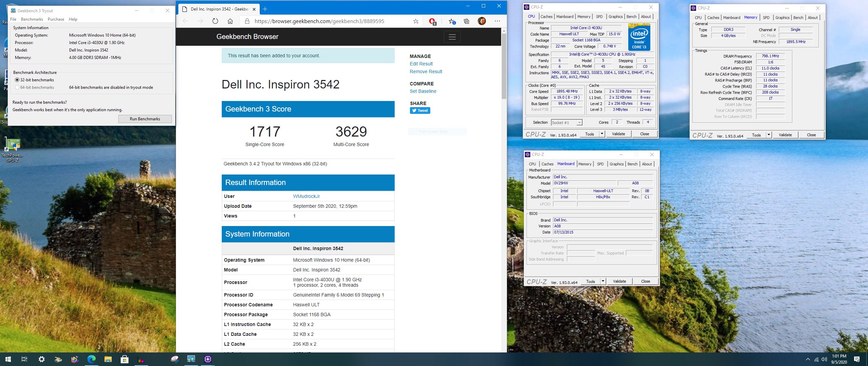Open Geekbench File menu

tap(13, 19)
